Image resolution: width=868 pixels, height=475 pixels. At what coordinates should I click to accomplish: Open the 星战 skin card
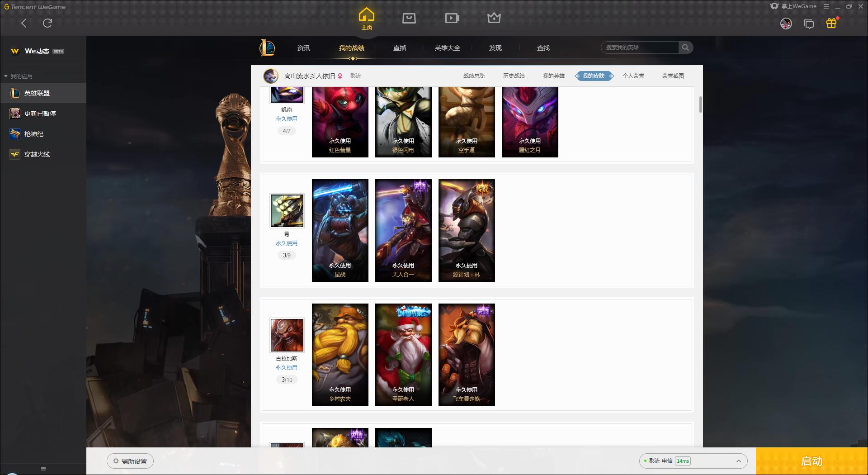pyautogui.click(x=340, y=230)
